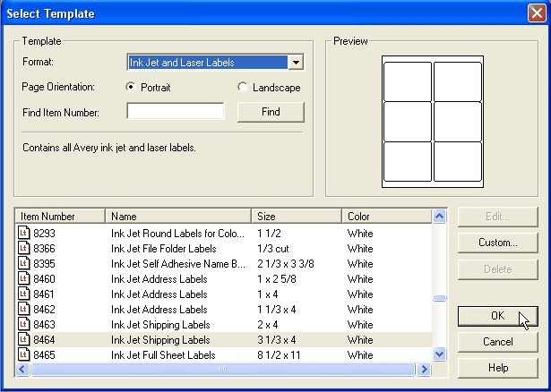Image resolution: width=551 pixels, height=392 pixels.
Task: Click the label icon next to 8366
Action: 24,249
